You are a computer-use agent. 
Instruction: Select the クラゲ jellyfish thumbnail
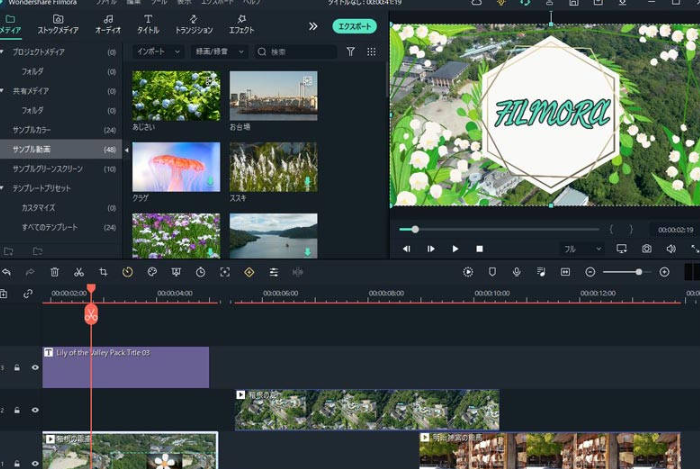176,167
